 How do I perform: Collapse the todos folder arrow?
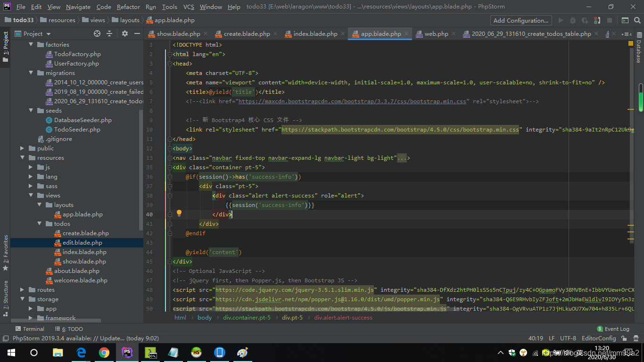click(40, 223)
